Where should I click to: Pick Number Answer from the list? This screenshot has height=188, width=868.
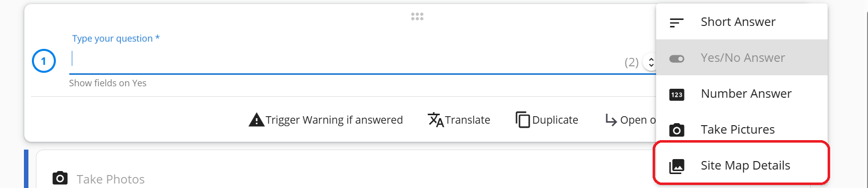coord(742,94)
